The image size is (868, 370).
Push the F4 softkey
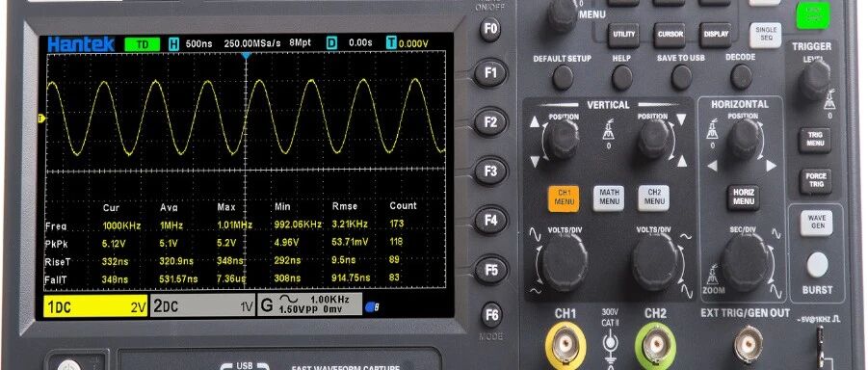pos(491,221)
